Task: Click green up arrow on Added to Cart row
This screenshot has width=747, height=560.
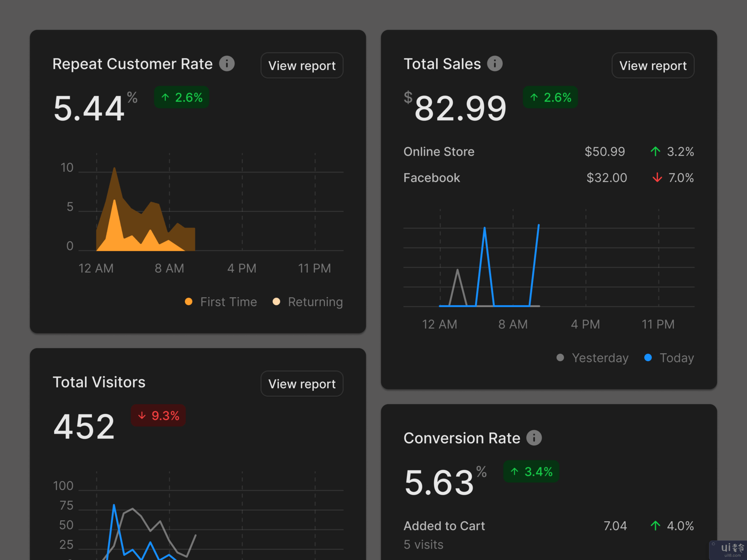Action: [x=655, y=526]
